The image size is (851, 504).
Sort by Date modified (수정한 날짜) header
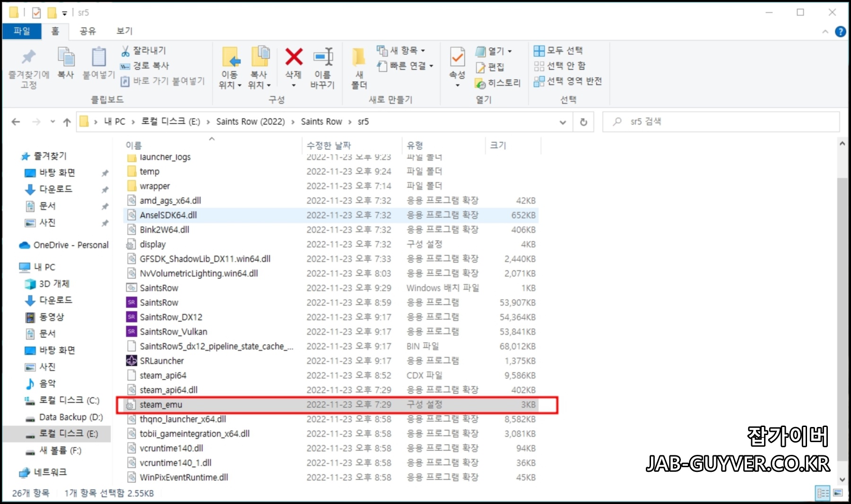click(329, 145)
